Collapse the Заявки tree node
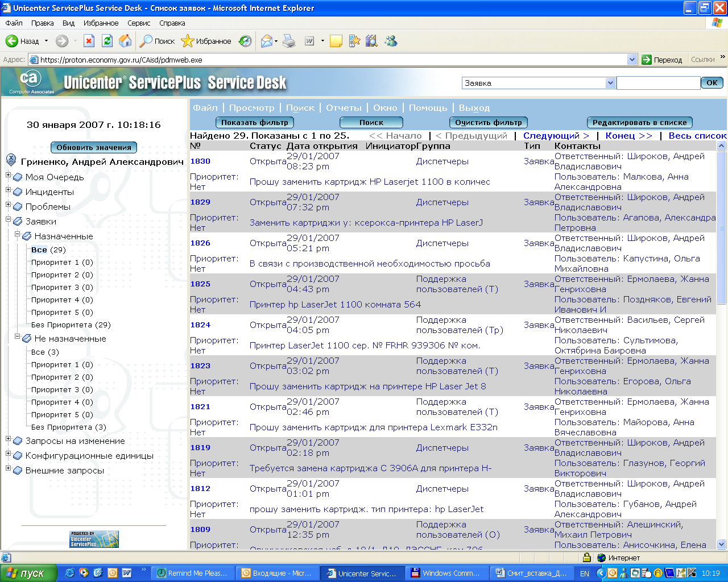This screenshot has height=582, width=728. click(9, 219)
